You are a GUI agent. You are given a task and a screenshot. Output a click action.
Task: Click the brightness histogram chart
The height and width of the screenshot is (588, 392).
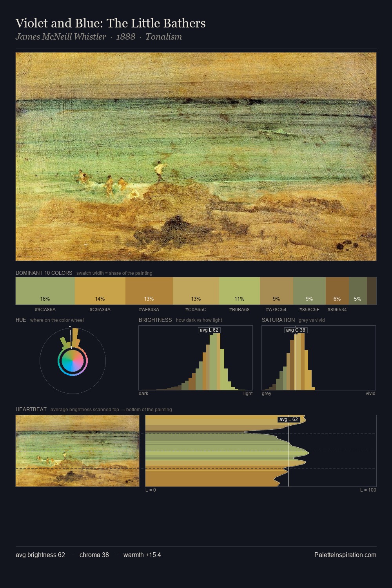pyautogui.click(x=196, y=358)
